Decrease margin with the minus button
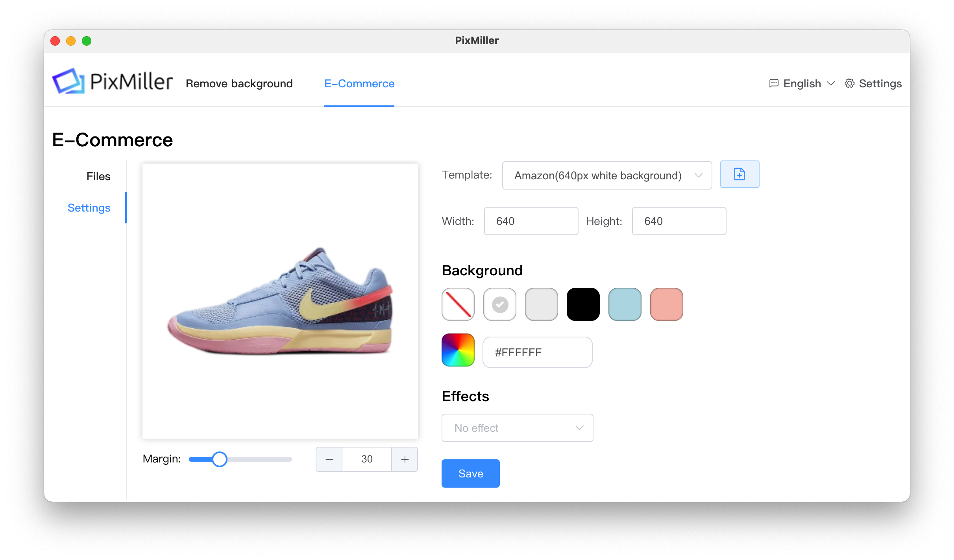Screen dimensions: 954x560 [x=329, y=459]
